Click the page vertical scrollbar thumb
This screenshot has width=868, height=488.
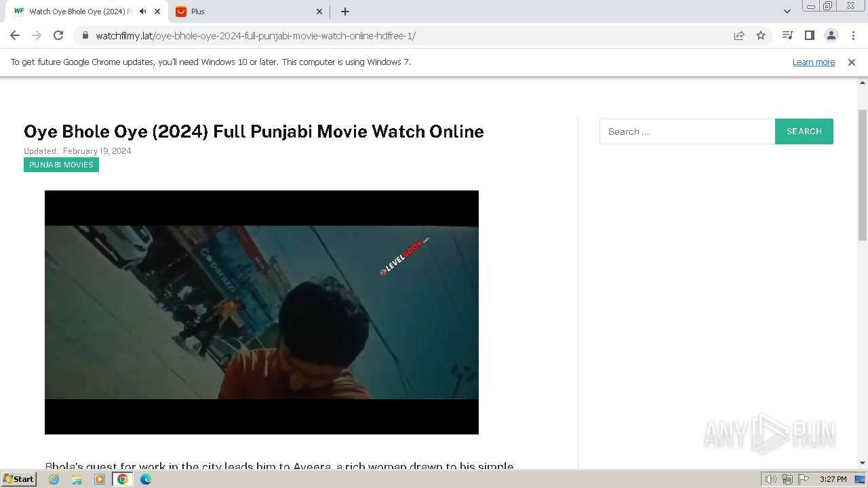pyautogui.click(x=863, y=175)
